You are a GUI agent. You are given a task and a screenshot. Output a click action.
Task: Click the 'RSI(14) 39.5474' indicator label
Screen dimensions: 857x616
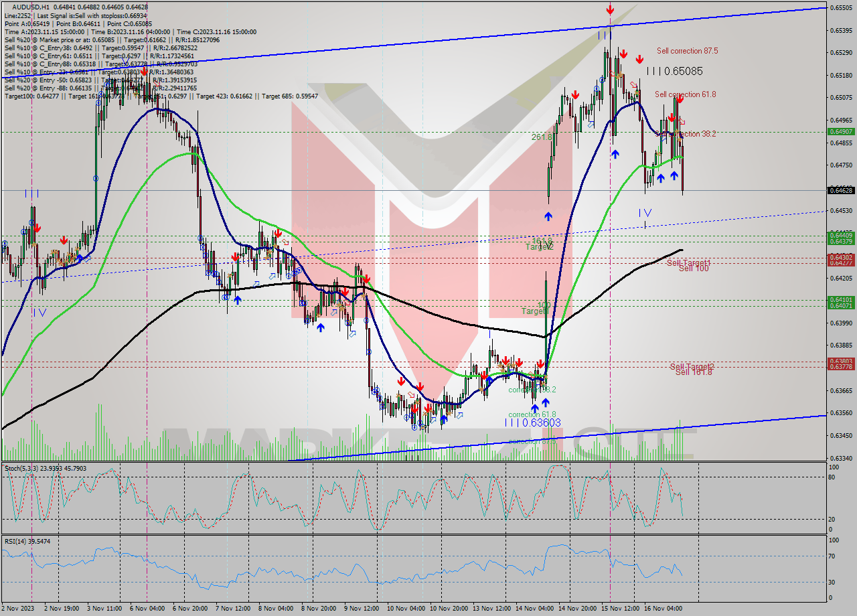[27, 540]
